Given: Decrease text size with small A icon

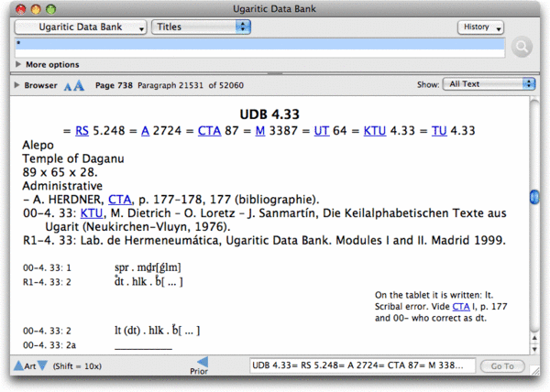Looking at the screenshot, I should [68, 86].
